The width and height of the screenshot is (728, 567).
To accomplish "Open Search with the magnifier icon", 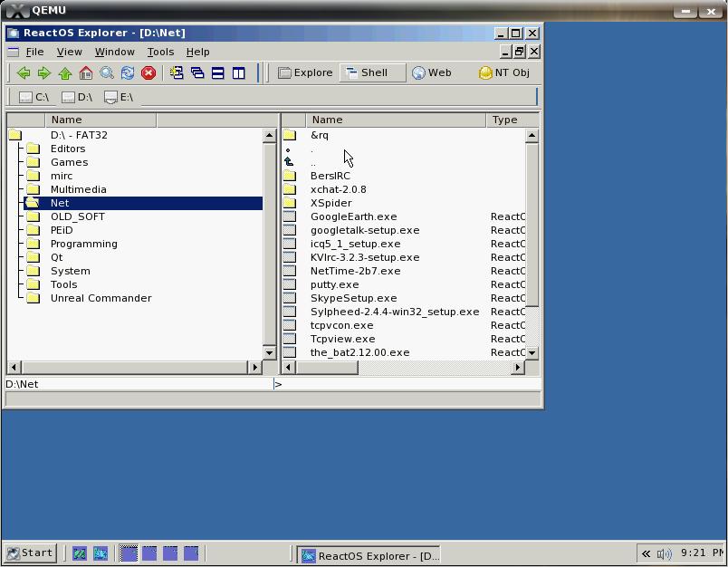I will point(107,73).
